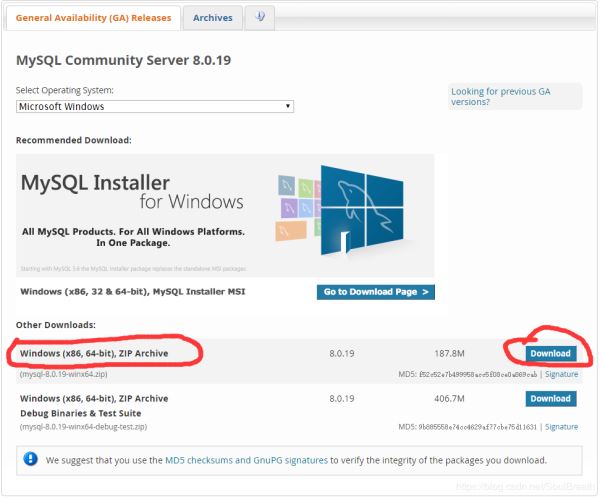Click the Debug Binaries & Test Suite label
The image size is (600, 498).
pos(81,413)
